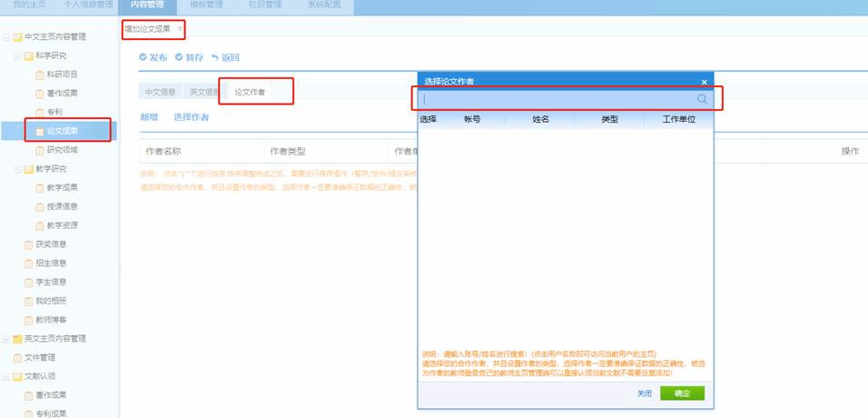Click the 暂存 save-draft icon
Image resolution: width=868 pixels, height=418 pixels.
pos(180,57)
